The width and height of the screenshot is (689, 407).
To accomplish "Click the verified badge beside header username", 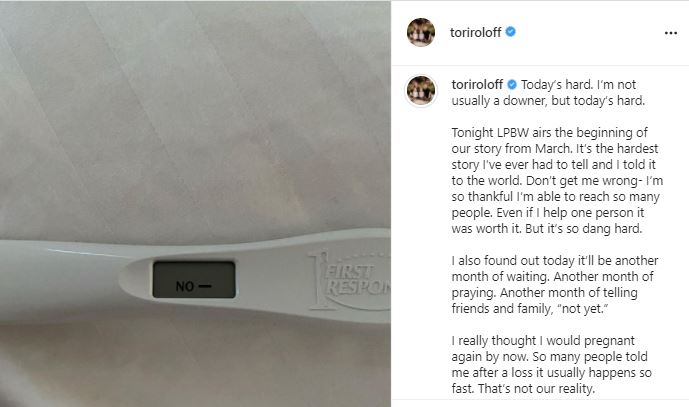I will 511,32.
